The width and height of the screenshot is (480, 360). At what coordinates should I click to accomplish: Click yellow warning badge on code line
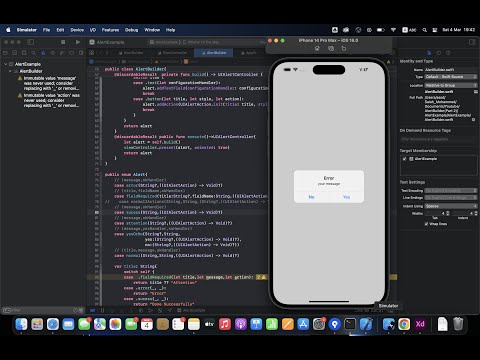tap(262, 277)
